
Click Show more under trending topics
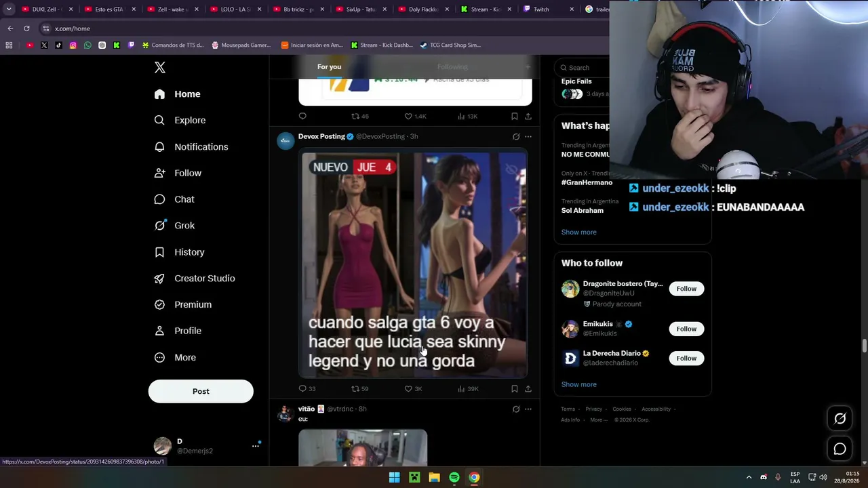click(578, 232)
